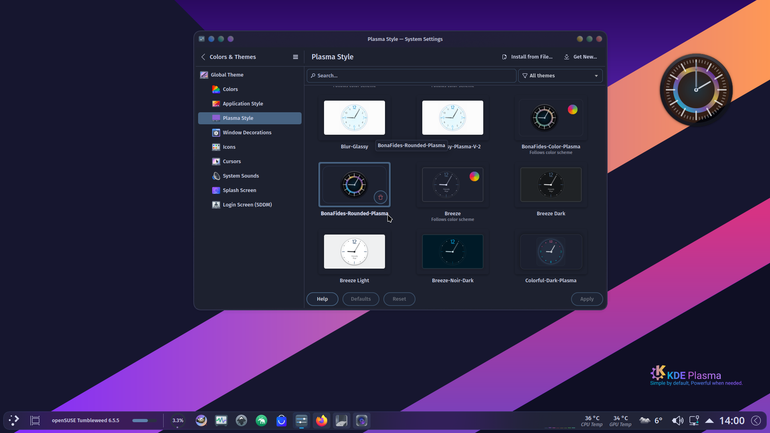Open the hamburger menu beside Colors & Themes
This screenshot has height=433, width=770.
coord(296,57)
